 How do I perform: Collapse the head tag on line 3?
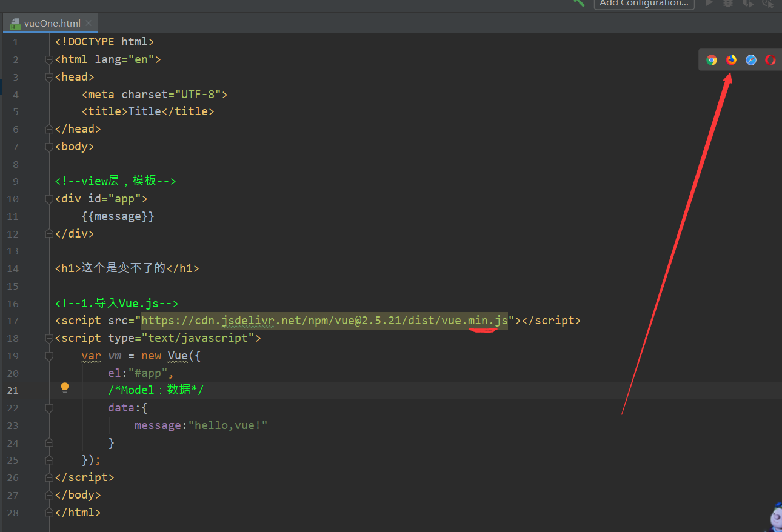[x=49, y=78]
